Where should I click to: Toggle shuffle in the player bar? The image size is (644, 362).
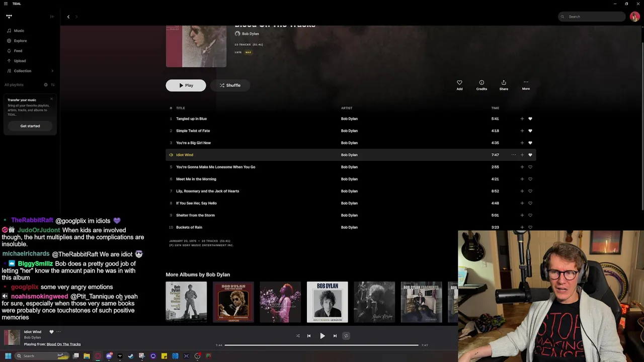click(x=298, y=336)
